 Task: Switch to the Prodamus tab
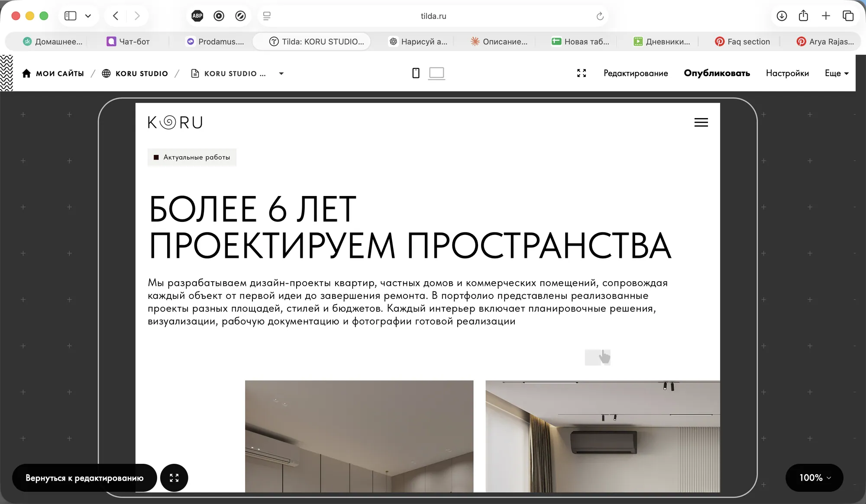pyautogui.click(x=215, y=42)
